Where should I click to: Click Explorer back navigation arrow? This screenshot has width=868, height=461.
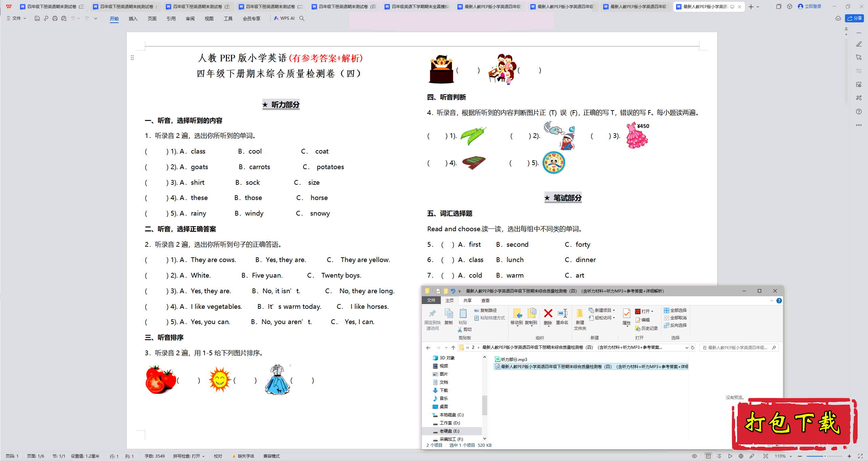point(428,347)
